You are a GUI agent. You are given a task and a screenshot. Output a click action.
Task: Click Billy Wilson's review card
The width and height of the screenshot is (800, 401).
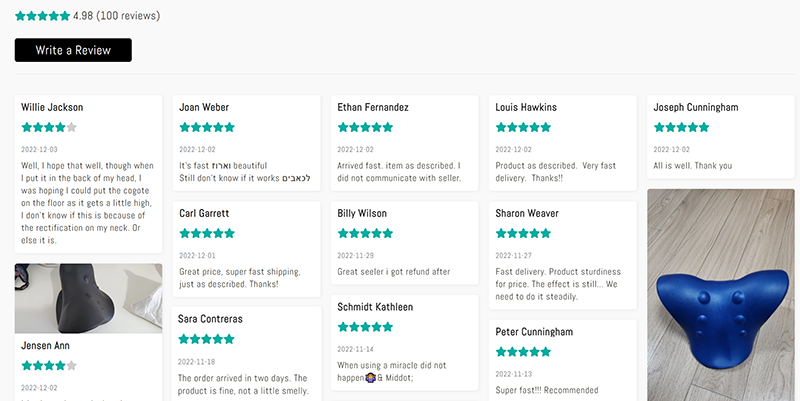405,243
